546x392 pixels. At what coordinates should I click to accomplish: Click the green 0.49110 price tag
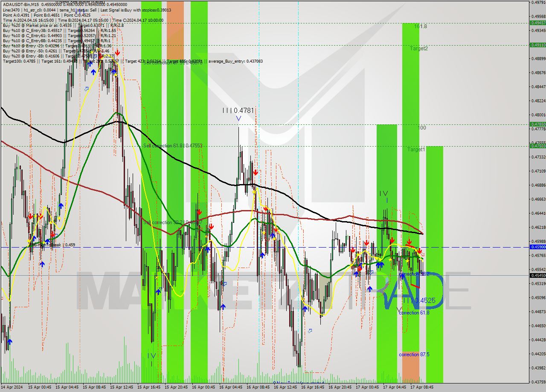[x=538, y=45]
